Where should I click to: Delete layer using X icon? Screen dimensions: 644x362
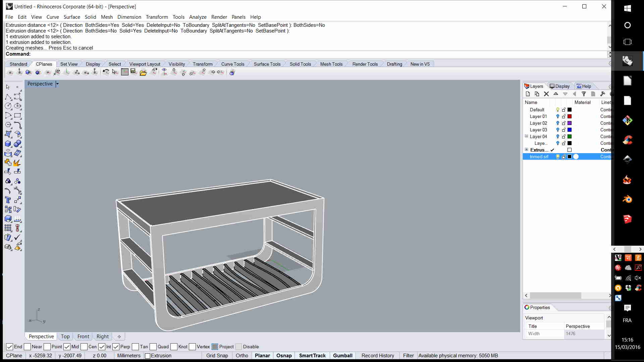(x=546, y=94)
